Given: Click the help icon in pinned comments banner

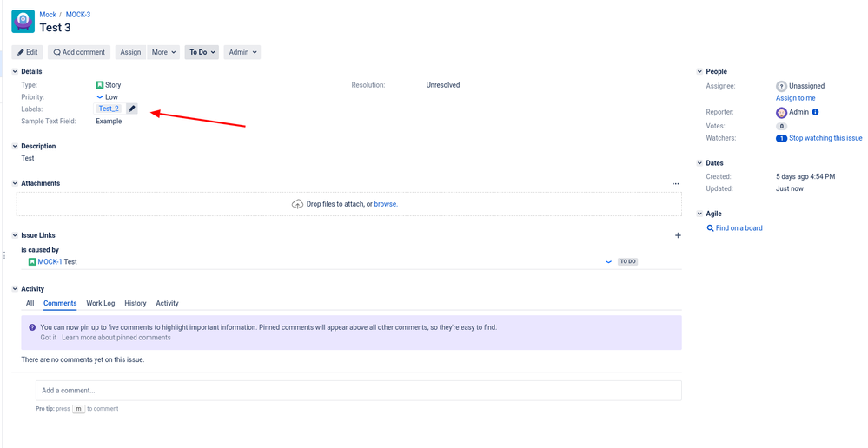Looking at the screenshot, I should pos(32,327).
